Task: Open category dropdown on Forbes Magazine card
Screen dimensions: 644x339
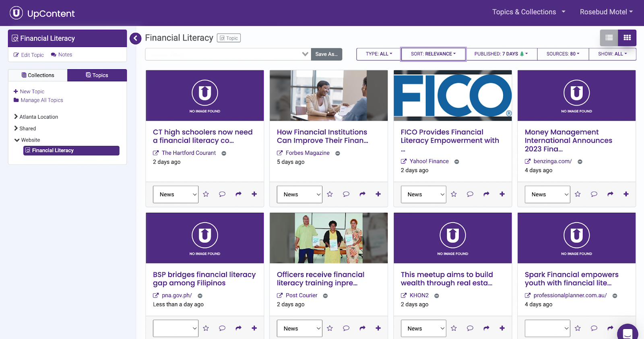Action: click(299, 194)
